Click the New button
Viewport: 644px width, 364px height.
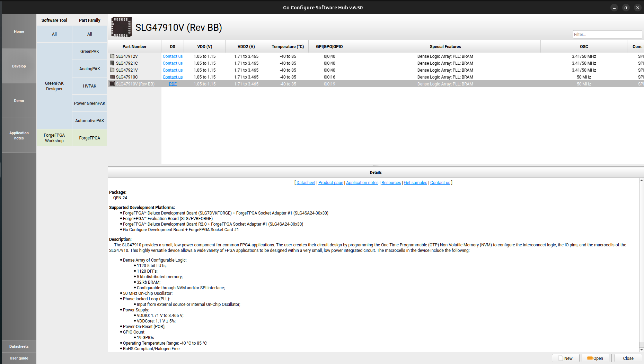(x=565, y=358)
